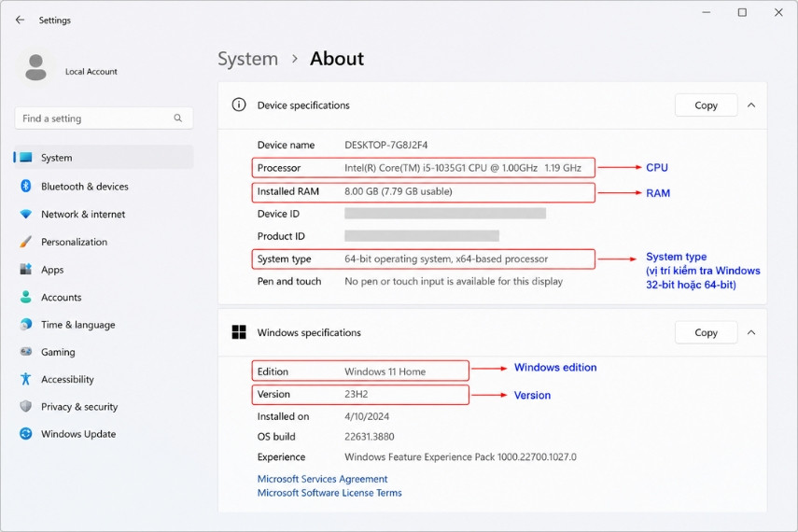Click the Accessibility figure icon
798x532 pixels.
tap(26, 379)
